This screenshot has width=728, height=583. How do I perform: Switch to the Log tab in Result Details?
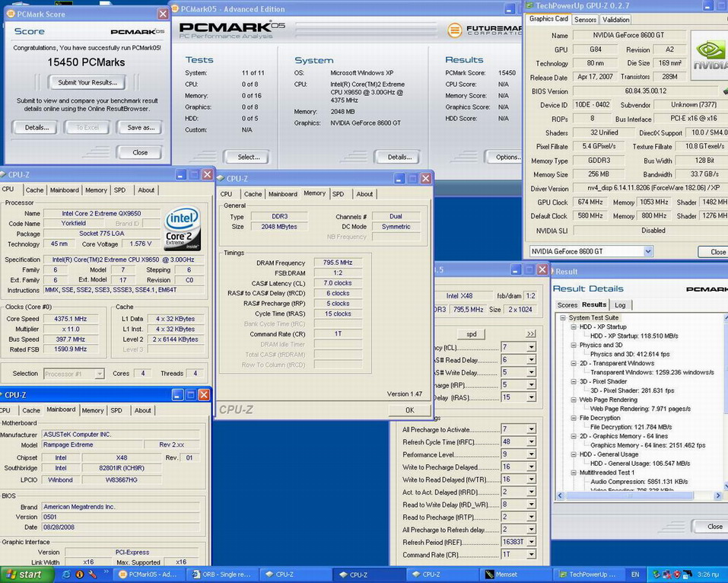pos(620,305)
